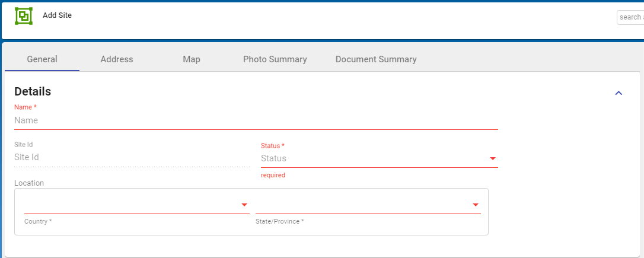Click the search box in header

pos(630,17)
